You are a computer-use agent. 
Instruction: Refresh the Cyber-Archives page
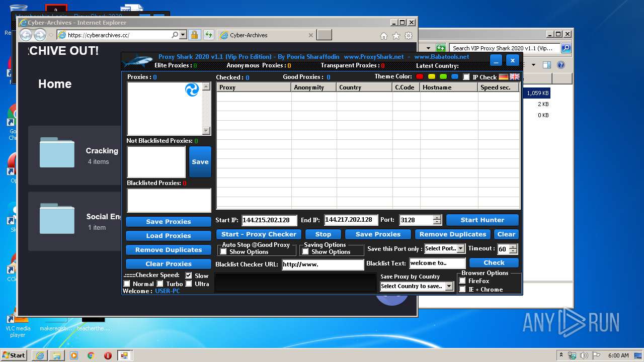(x=208, y=35)
